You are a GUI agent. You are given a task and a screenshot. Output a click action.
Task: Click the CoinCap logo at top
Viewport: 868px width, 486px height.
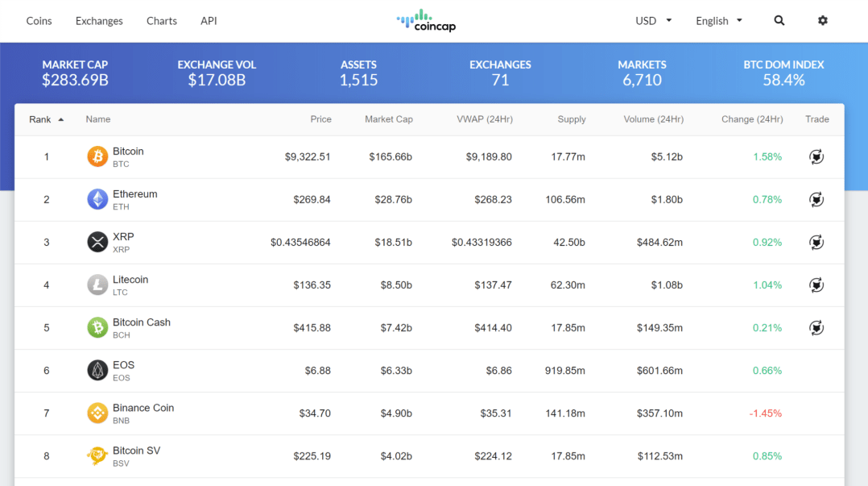coord(427,21)
